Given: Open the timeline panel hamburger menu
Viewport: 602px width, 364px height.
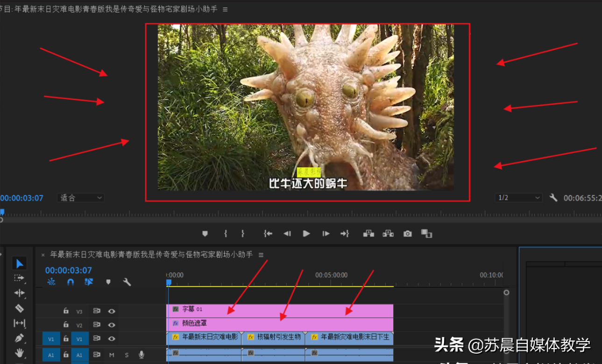Looking at the screenshot, I should (x=261, y=255).
